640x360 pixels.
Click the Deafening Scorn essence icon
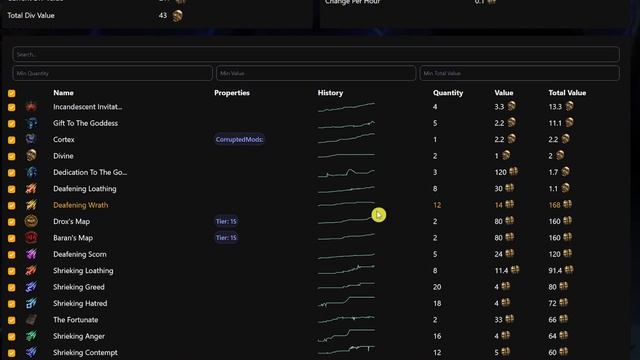31,254
